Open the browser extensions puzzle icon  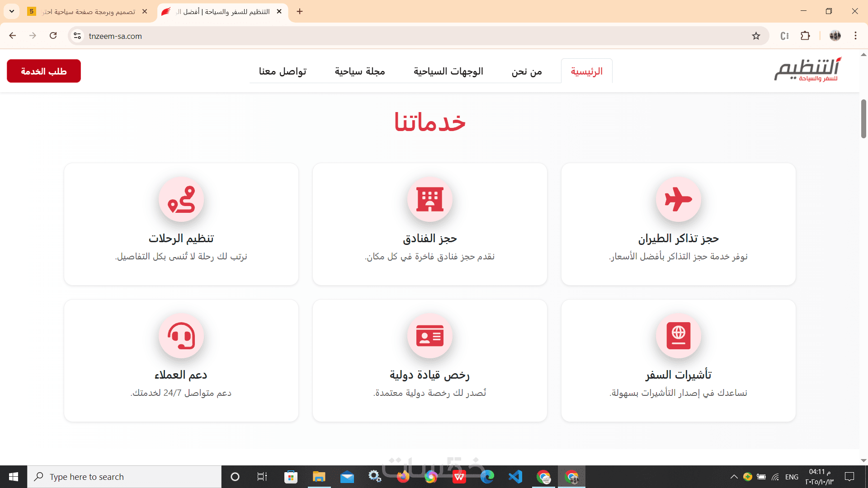(805, 36)
